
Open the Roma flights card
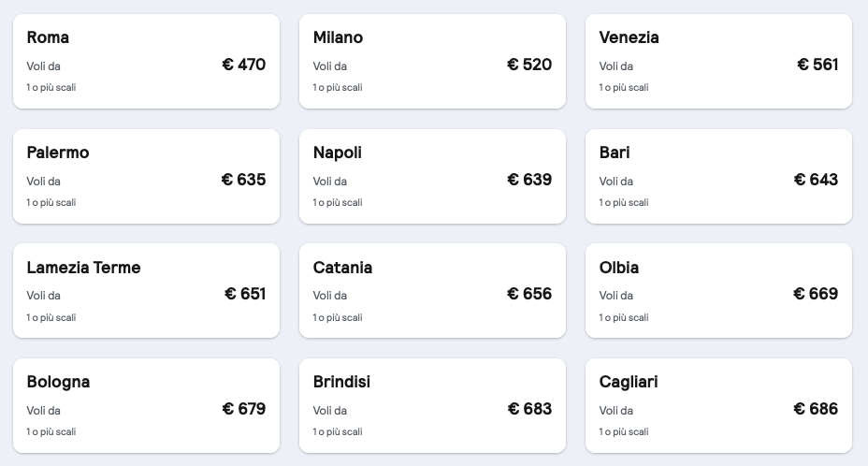click(x=146, y=62)
